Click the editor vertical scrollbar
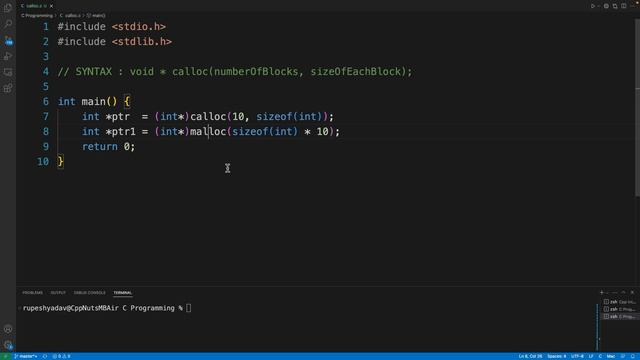The image size is (640, 360). (x=637, y=108)
